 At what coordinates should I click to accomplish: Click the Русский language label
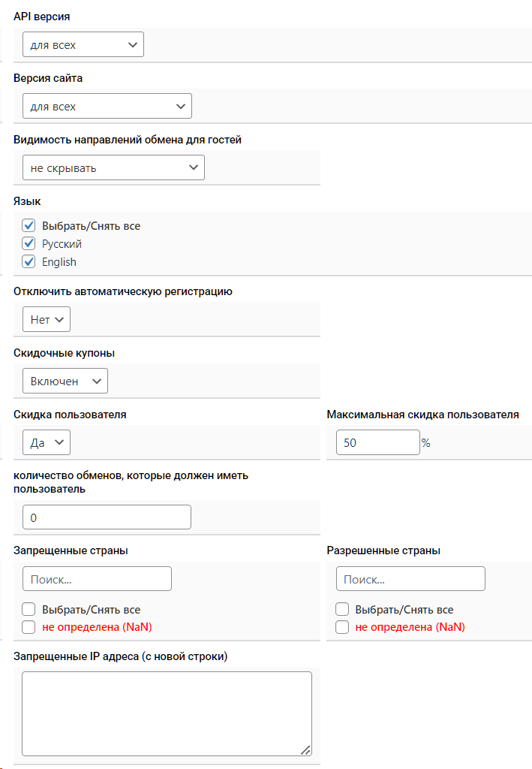point(62,244)
